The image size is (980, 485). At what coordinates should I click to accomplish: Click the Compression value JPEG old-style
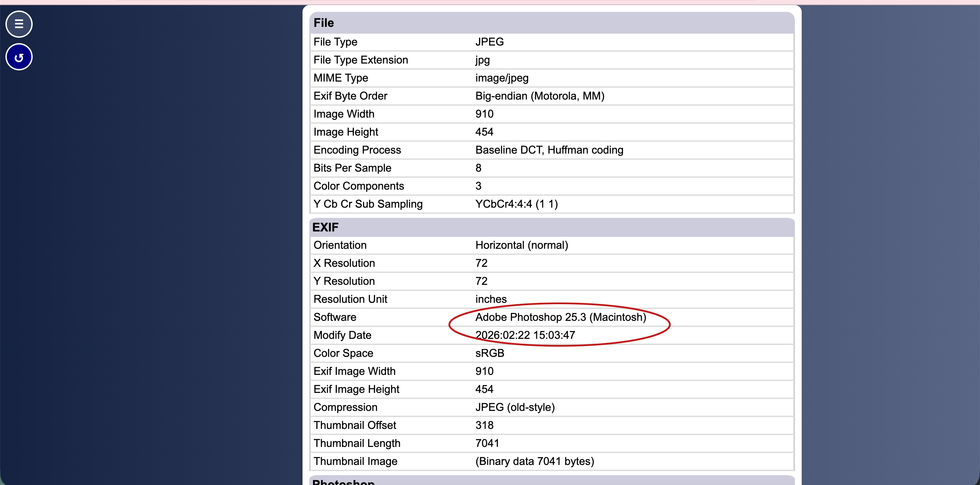point(515,407)
